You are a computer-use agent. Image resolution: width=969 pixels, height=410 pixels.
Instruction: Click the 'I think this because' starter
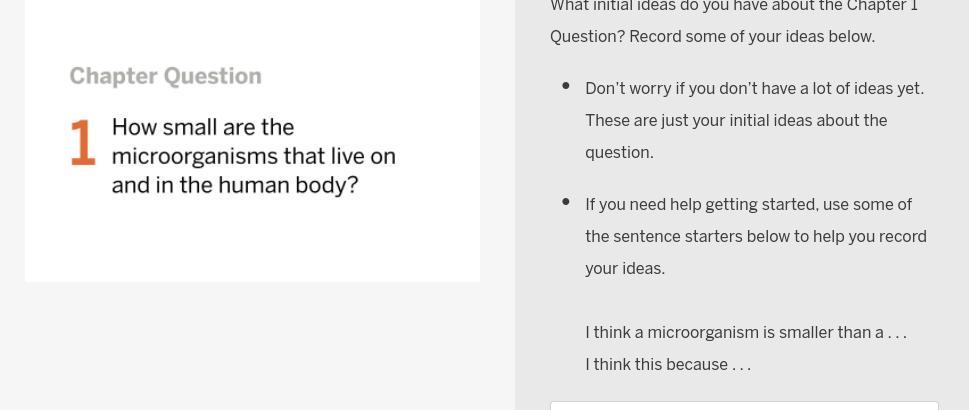pos(667,365)
